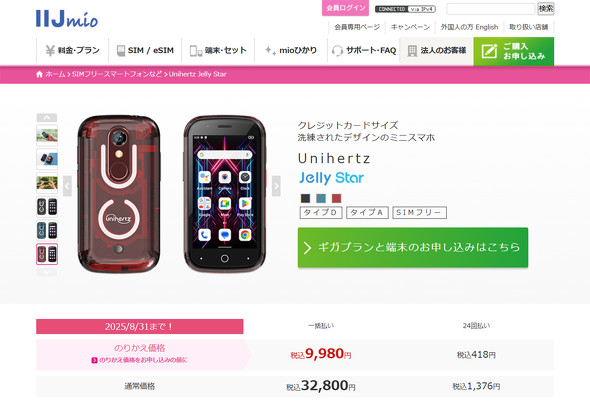The height and width of the screenshot is (407, 590).
Task: Open the 料金・プラン yen icon menu
Action: (x=50, y=50)
